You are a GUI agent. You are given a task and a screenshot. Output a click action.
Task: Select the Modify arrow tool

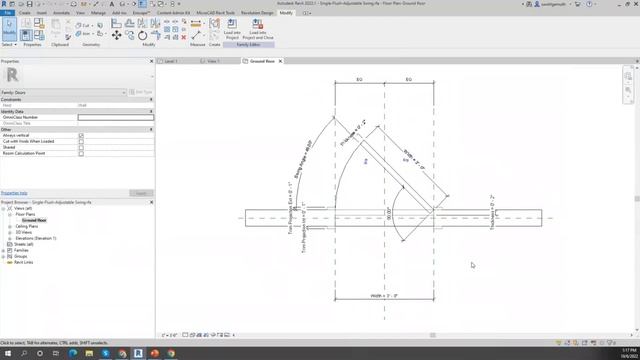[x=9, y=29]
